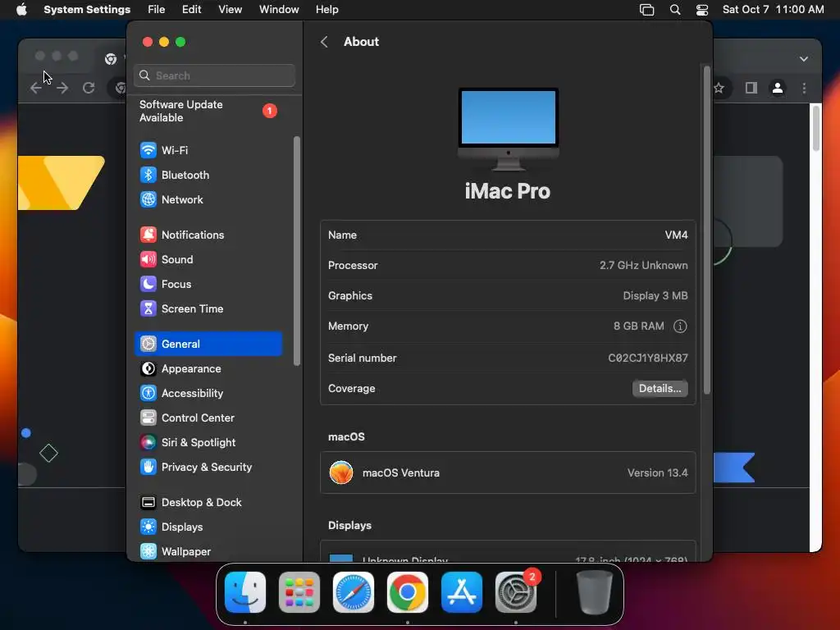Click the macOS Ventura version row
The height and width of the screenshot is (630, 840).
click(508, 472)
